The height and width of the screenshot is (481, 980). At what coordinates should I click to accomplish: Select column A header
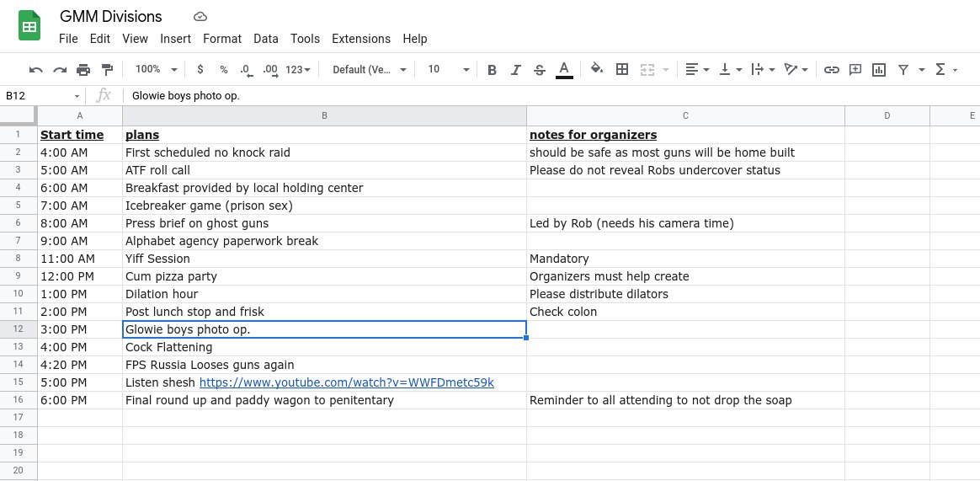[x=80, y=115]
